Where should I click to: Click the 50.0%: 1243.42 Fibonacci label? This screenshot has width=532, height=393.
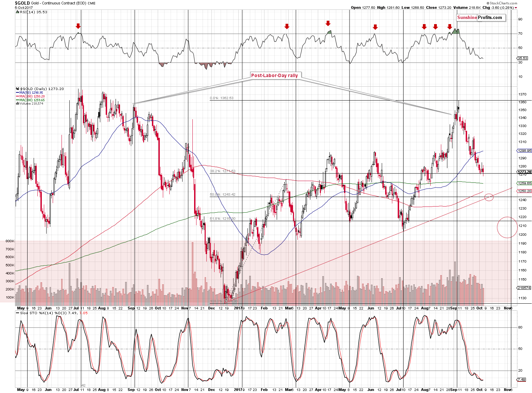[x=222, y=195]
